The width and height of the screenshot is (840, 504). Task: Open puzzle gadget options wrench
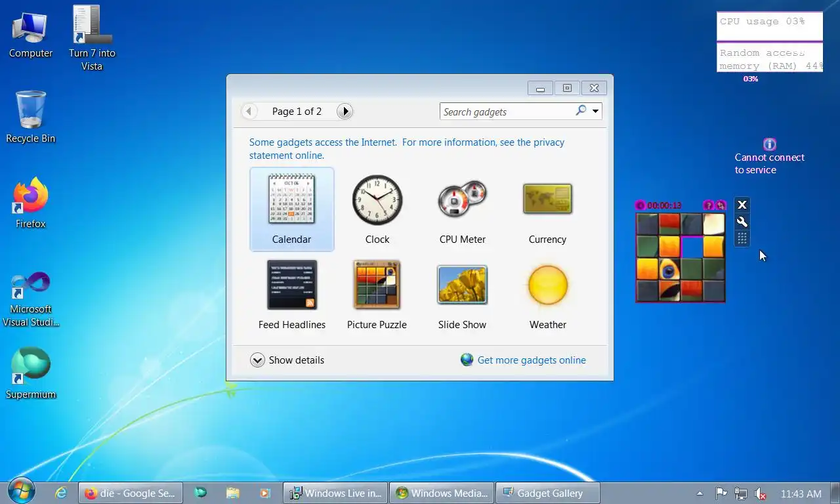click(742, 222)
